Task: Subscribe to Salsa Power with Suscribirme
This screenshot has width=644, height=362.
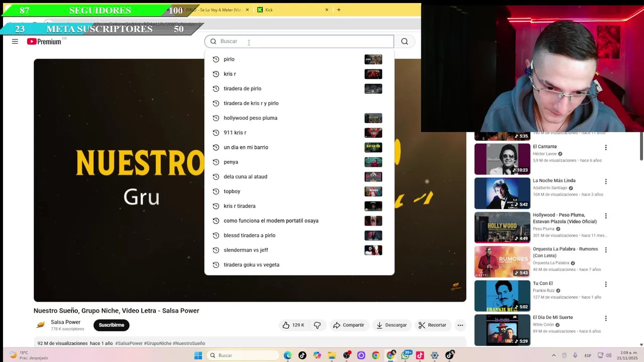Action: [111, 325]
